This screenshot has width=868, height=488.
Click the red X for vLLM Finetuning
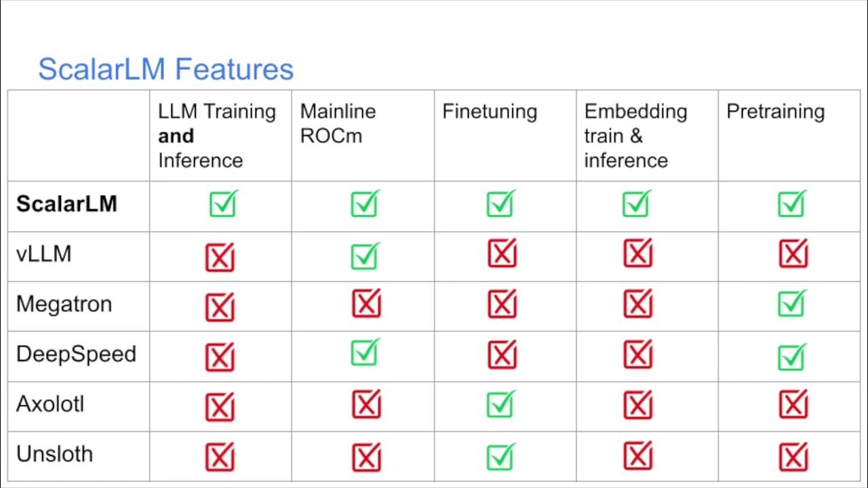pyautogui.click(x=502, y=253)
